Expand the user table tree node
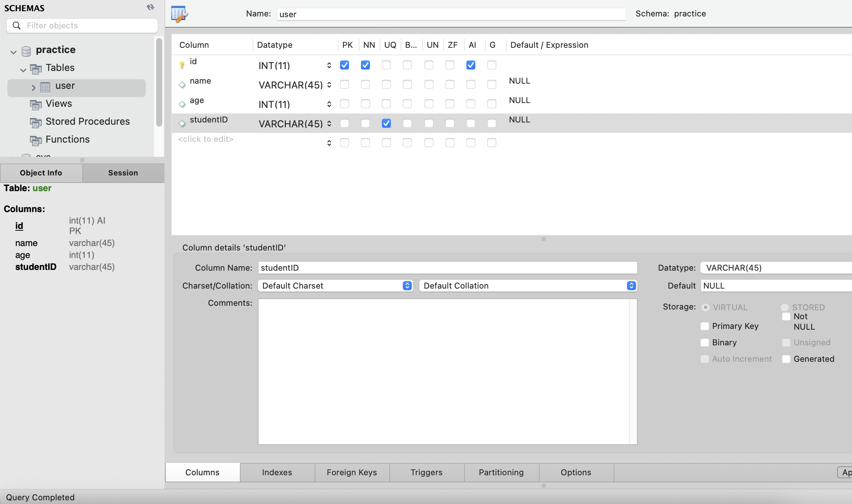The height and width of the screenshot is (504, 852). click(x=33, y=87)
